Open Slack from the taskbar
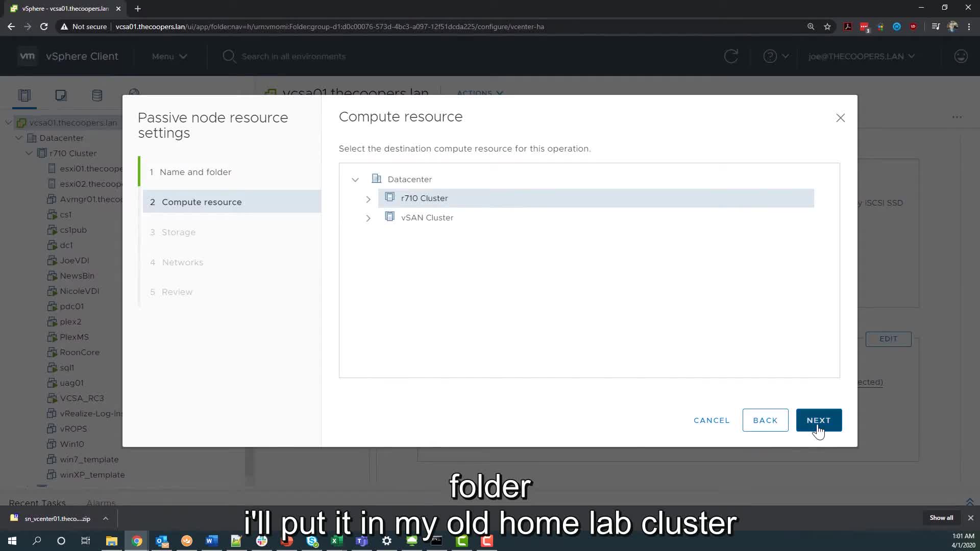Image resolution: width=980 pixels, height=551 pixels. click(x=262, y=541)
